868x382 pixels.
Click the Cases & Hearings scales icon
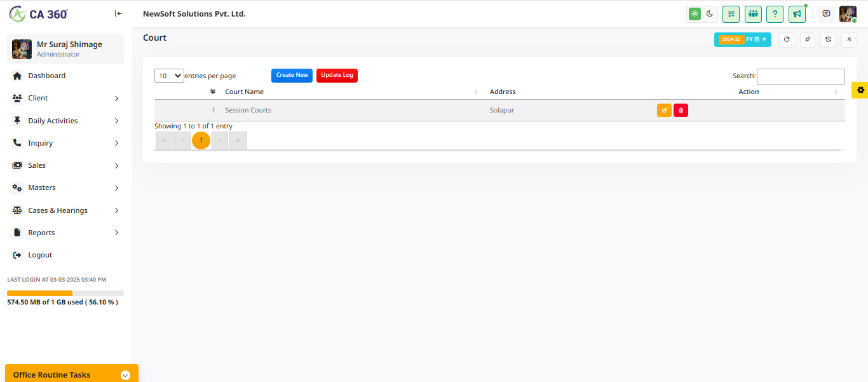17,210
